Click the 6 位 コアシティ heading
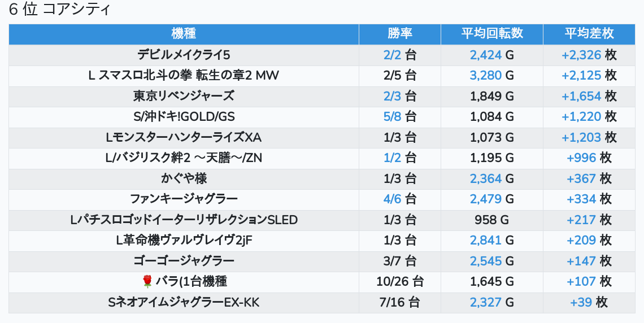644x323 pixels. pos(59,10)
